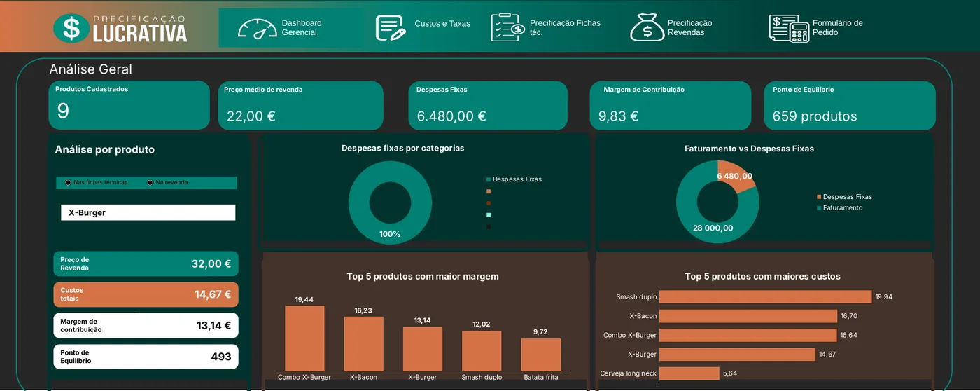
Task: Click the Combo X-Burger cost bar 16,64
Action: pyautogui.click(x=748, y=336)
